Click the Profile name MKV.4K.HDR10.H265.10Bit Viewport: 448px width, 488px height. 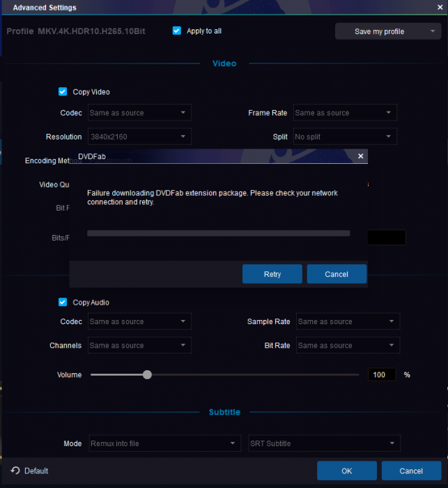pos(91,31)
